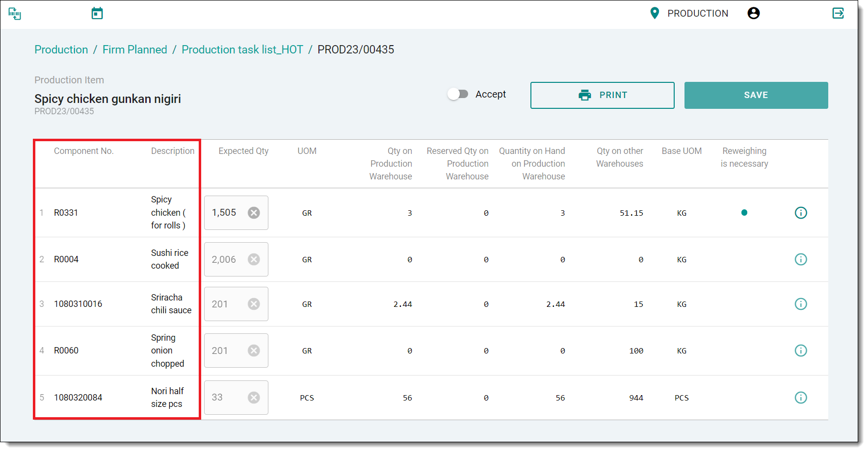Click the reweighing indicator dot for R0331

[744, 213]
